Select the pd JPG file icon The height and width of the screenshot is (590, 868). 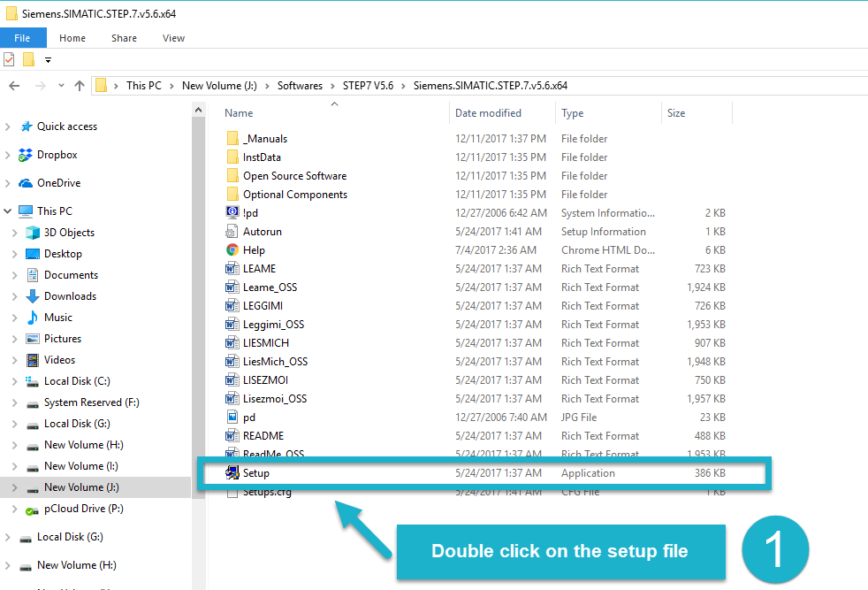tap(232, 418)
